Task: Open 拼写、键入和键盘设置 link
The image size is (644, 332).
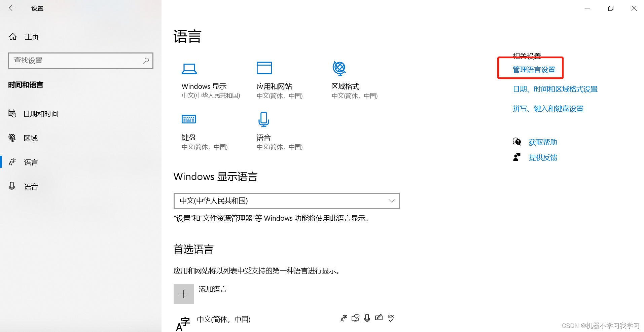Action: (548, 109)
